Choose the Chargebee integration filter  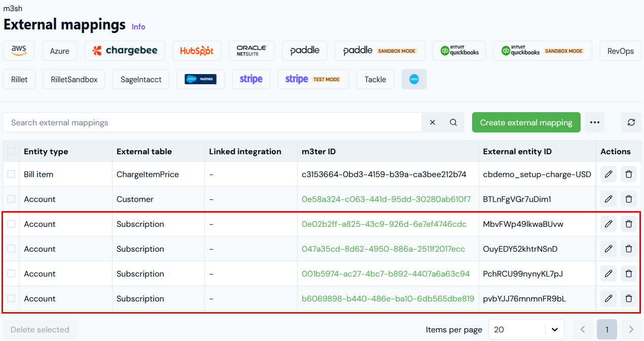(125, 51)
